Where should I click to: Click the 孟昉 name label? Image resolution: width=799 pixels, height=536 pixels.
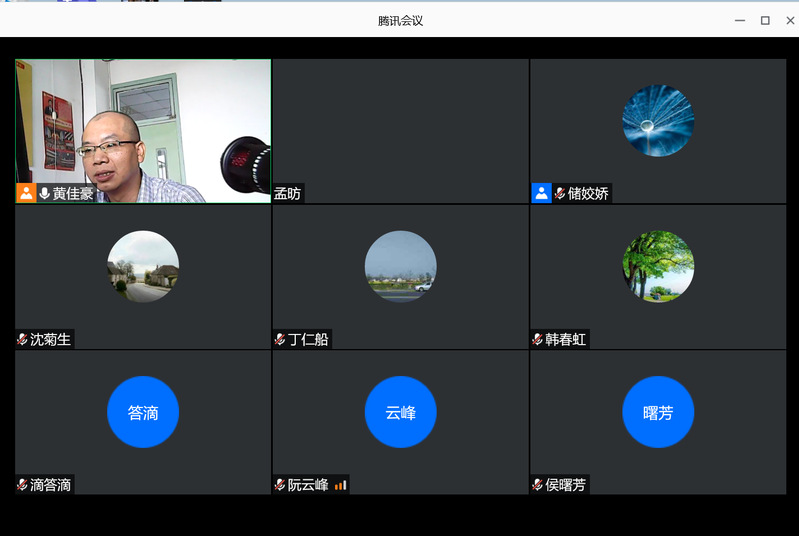coord(287,194)
